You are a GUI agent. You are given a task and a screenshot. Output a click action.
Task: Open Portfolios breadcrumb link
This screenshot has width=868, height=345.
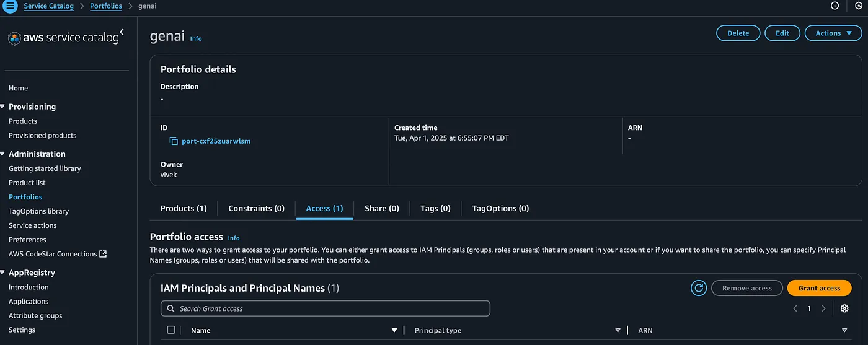[106, 6]
